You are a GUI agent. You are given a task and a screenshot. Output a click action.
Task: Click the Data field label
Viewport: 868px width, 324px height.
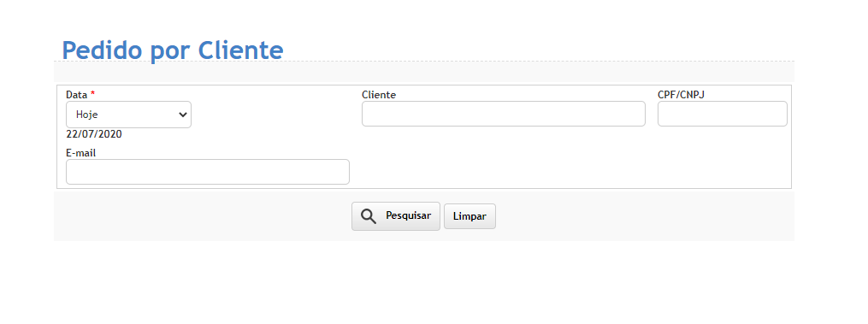click(77, 95)
